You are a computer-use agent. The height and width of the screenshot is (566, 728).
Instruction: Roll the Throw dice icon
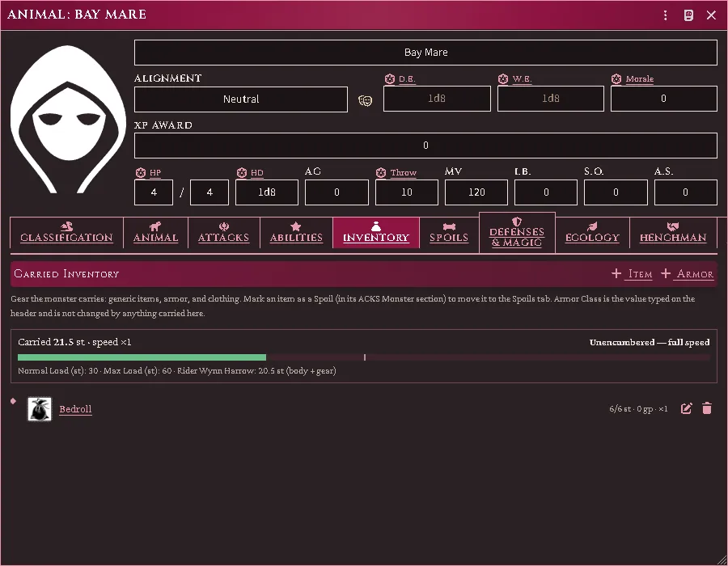381,172
